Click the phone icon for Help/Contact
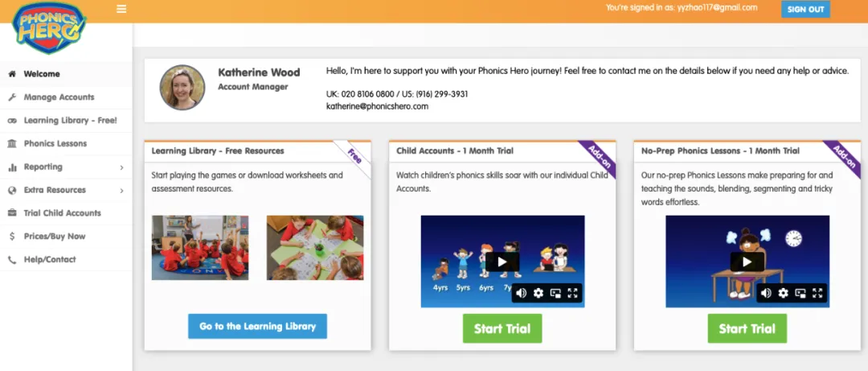 coord(12,259)
